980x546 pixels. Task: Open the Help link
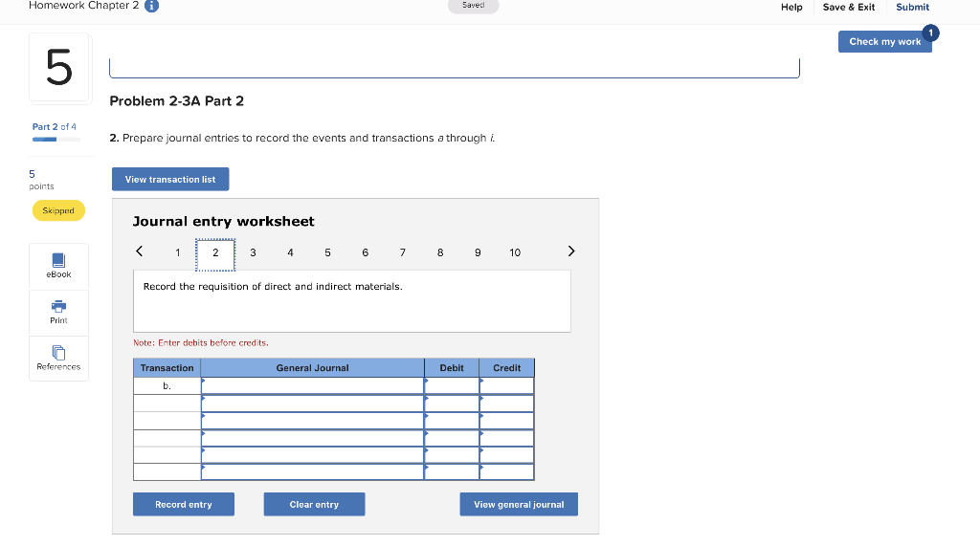tap(791, 7)
